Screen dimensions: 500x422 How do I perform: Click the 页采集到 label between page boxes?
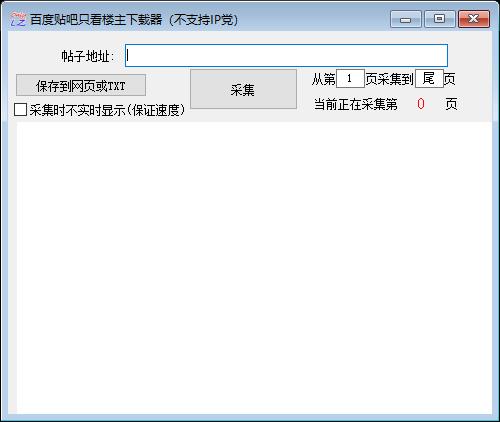coord(390,79)
